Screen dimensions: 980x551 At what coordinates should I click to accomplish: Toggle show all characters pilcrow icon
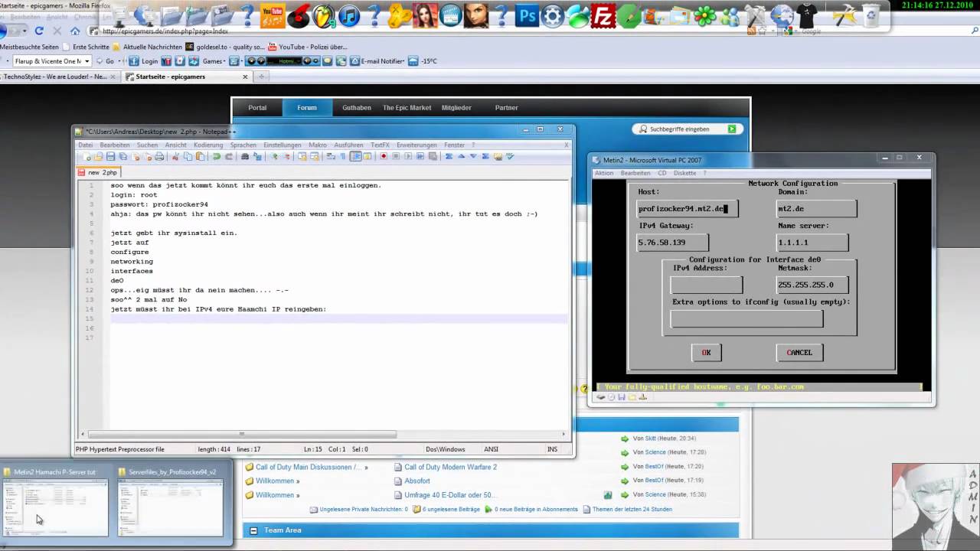pyautogui.click(x=343, y=156)
